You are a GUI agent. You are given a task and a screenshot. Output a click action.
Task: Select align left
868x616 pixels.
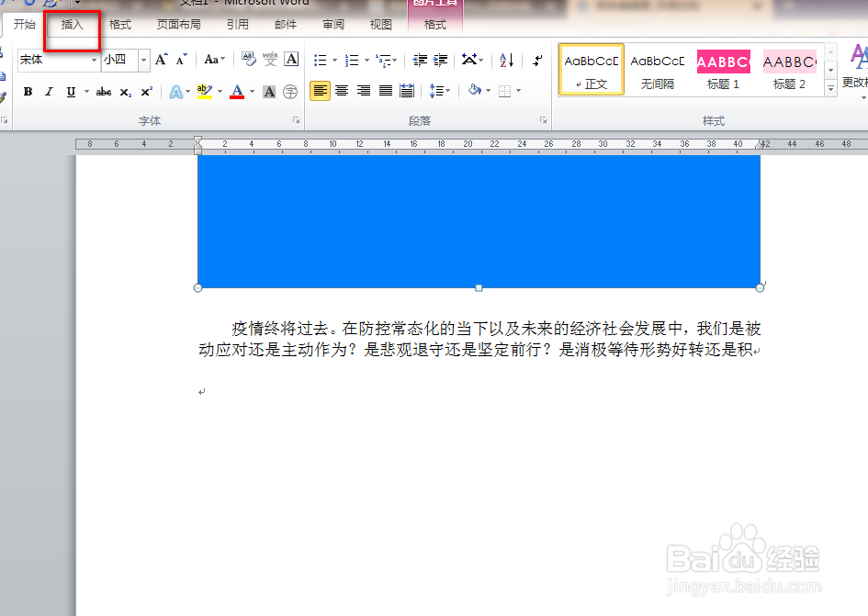[320, 91]
